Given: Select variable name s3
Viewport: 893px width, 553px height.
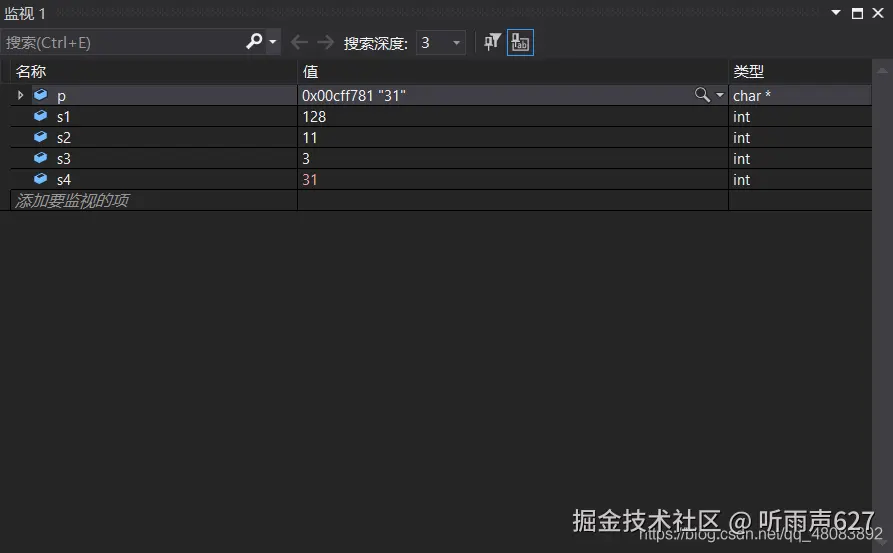Looking at the screenshot, I should (63, 159).
